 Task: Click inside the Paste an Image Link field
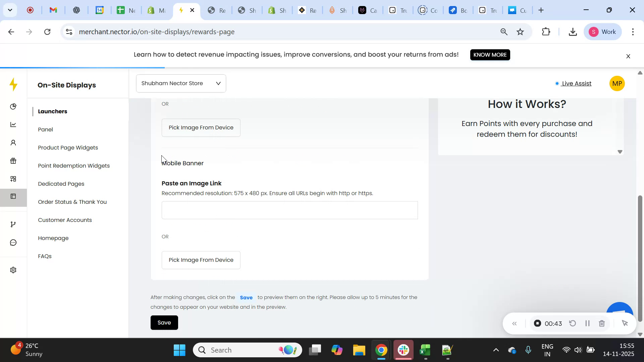coord(289,210)
